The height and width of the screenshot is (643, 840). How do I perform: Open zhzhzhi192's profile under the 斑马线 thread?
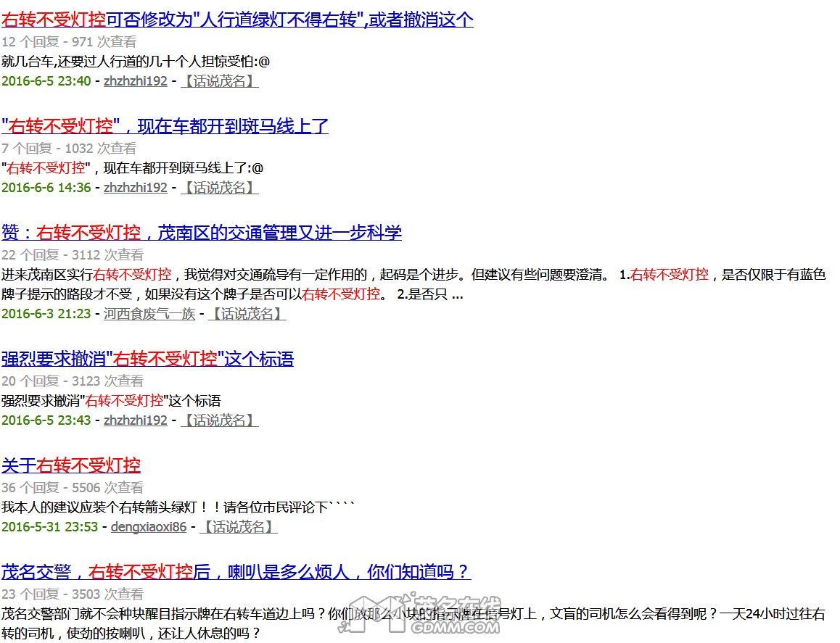(136, 187)
